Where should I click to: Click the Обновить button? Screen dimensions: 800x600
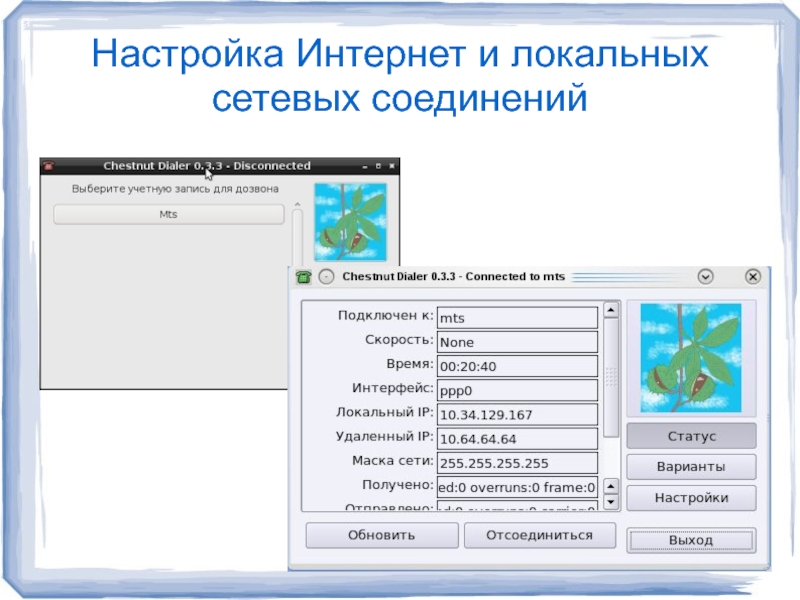382,535
